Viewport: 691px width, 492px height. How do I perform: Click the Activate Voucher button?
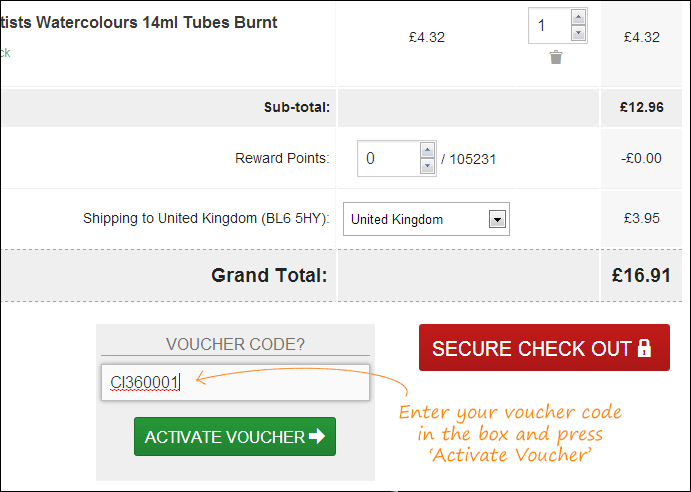point(235,436)
